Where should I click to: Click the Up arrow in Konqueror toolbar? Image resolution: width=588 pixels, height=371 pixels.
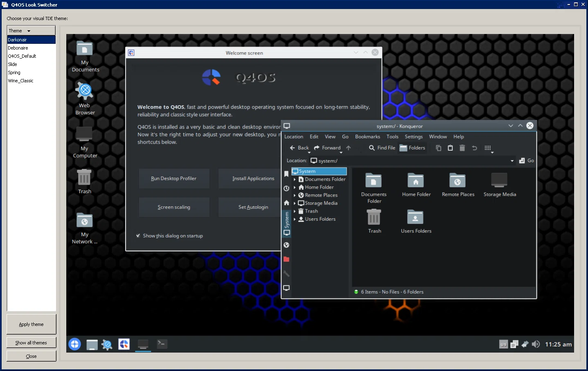[349, 148]
